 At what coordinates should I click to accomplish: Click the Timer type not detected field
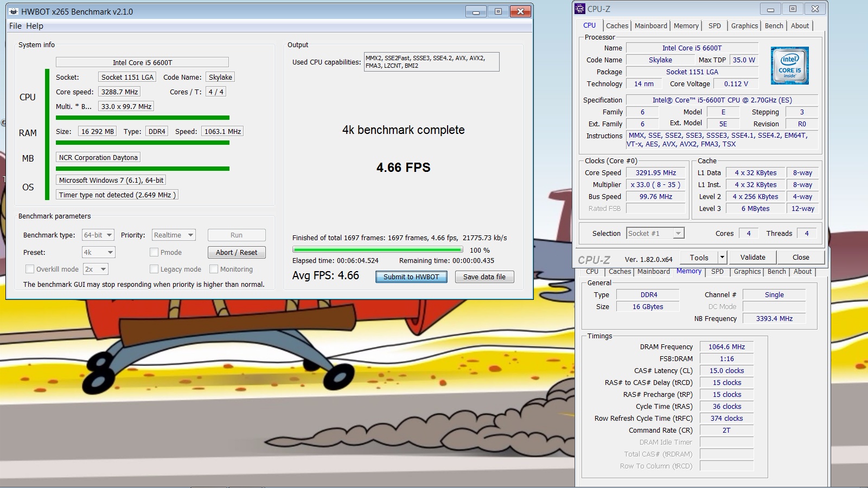pyautogui.click(x=117, y=195)
